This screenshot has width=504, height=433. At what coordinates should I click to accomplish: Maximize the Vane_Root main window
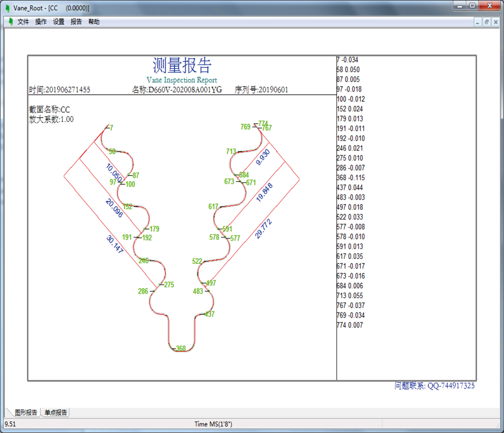tap(473, 6)
